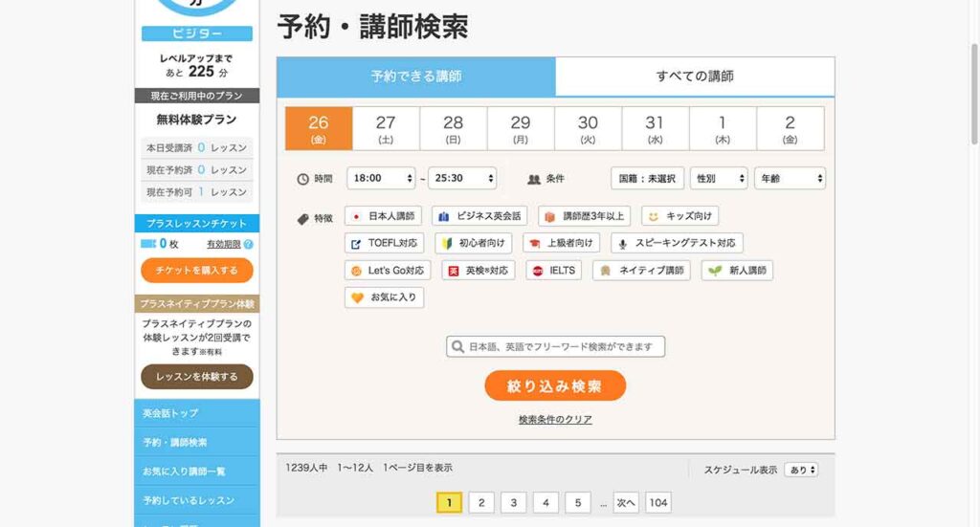Click the free-word search input field
The image size is (980, 527).
555,346
